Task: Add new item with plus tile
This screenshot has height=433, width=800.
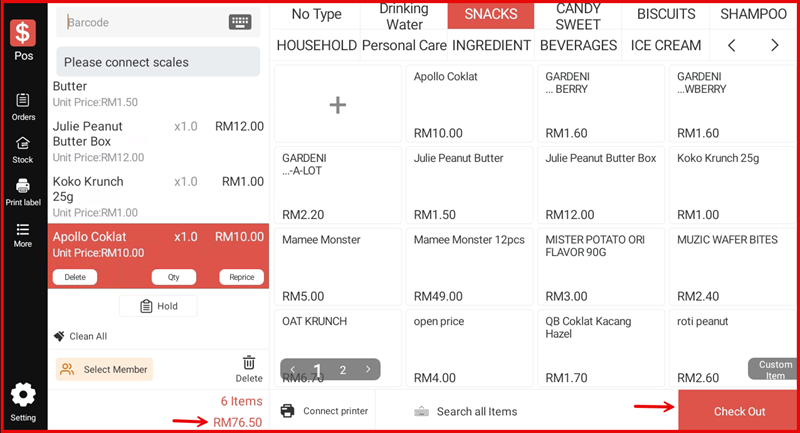Action: click(x=338, y=104)
